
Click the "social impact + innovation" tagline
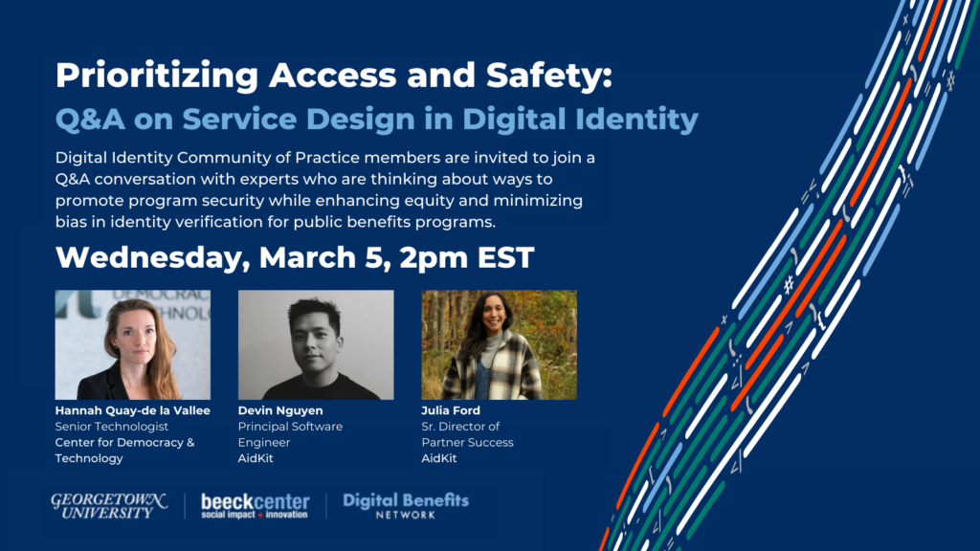[x=255, y=515]
